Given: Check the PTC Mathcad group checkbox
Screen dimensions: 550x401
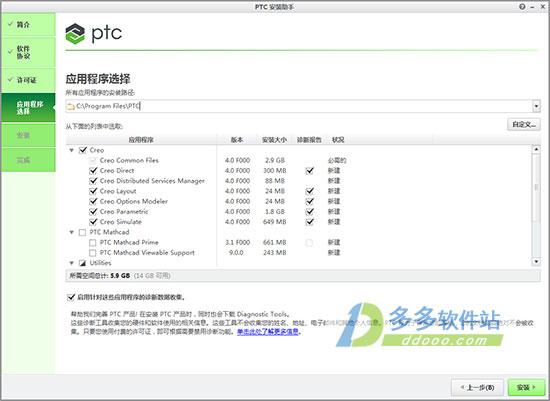Looking at the screenshot, I should (82, 232).
